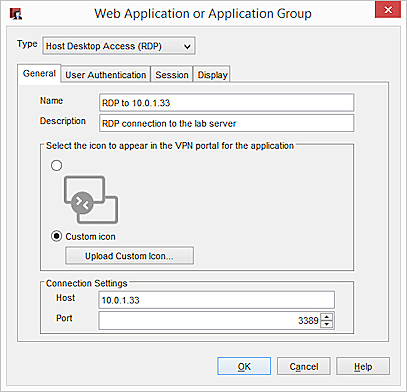Click the application icon in the title bar
The image size is (407, 392).
(x=16, y=14)
